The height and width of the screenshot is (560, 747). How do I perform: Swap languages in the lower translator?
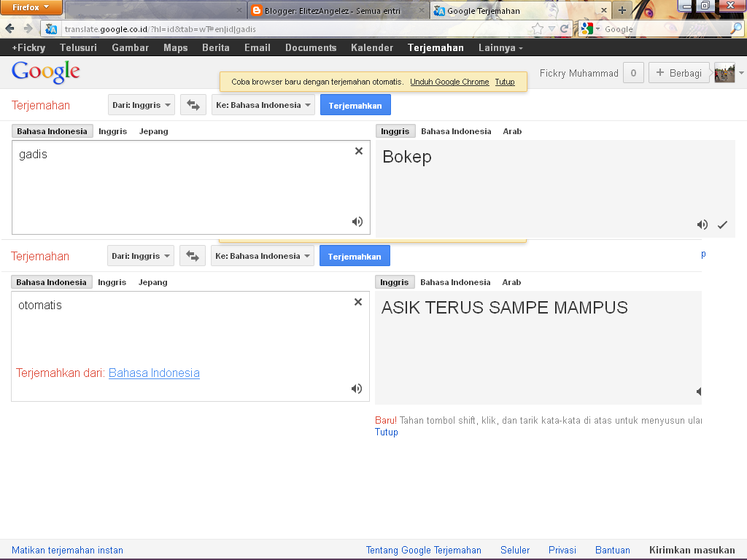tap(193, 256)
